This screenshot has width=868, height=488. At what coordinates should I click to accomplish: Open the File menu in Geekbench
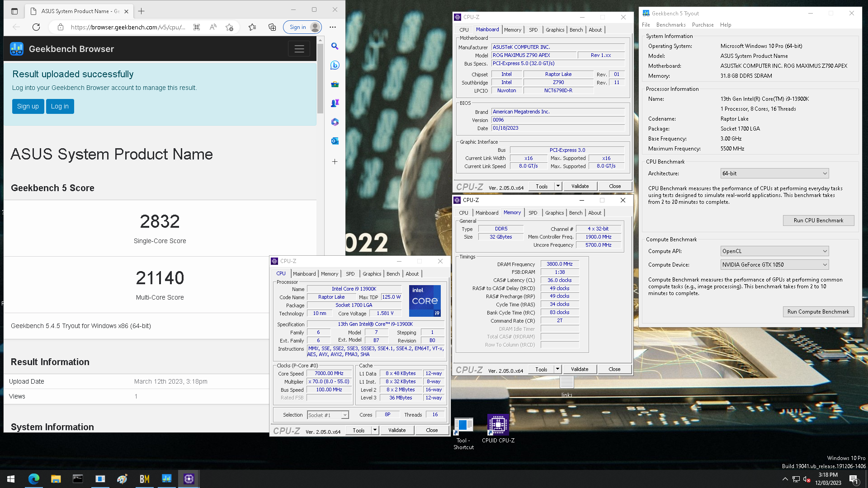point(646,25)
